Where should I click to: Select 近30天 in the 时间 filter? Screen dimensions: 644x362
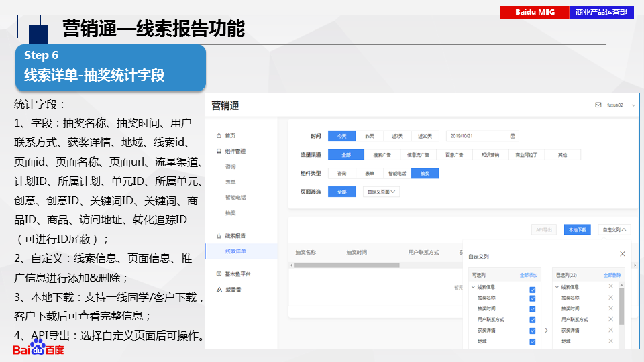coord(425,136)
